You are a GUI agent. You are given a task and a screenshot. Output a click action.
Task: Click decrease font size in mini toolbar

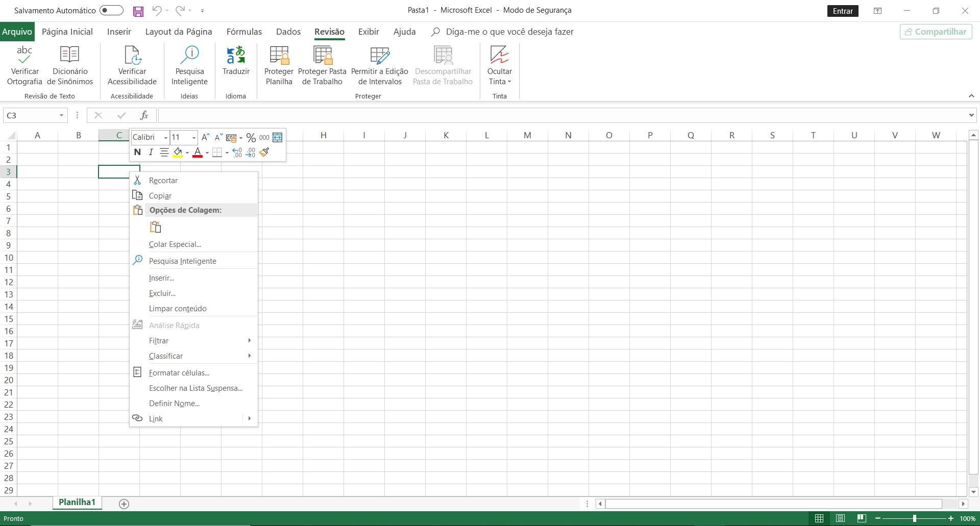(x=218, y=137)
